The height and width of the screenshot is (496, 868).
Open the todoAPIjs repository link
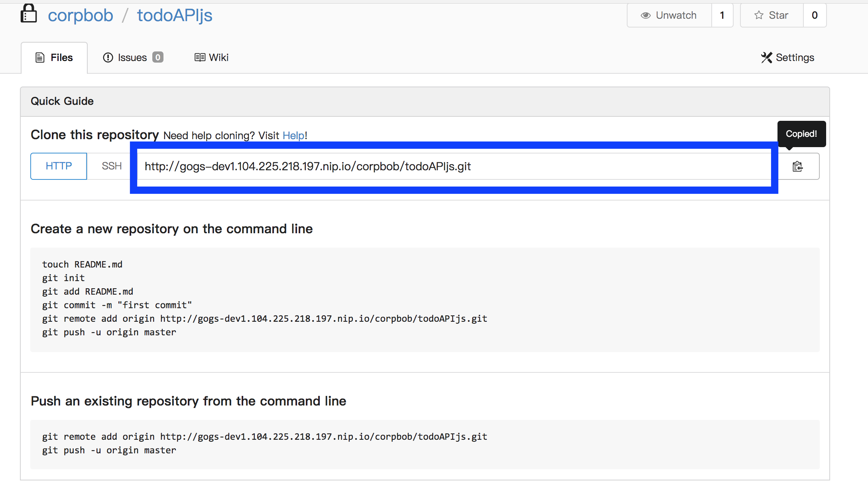(x=175, y=15)
